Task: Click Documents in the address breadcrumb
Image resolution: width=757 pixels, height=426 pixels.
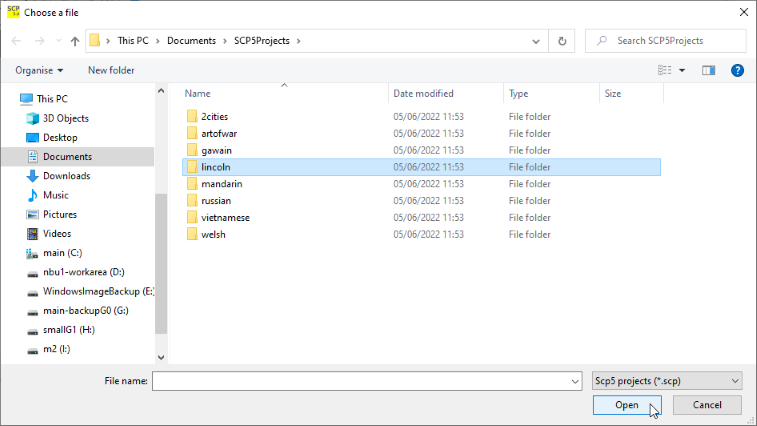Action: point(191,41)
